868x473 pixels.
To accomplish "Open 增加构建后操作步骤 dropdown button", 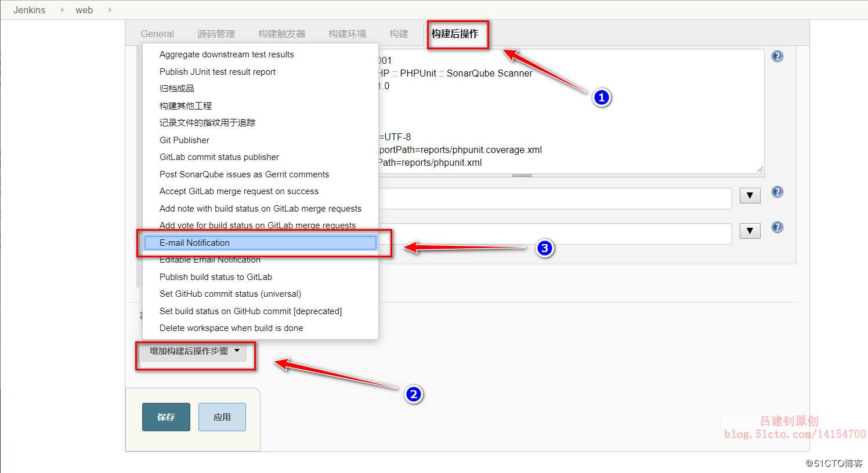I will coord(194,351).
